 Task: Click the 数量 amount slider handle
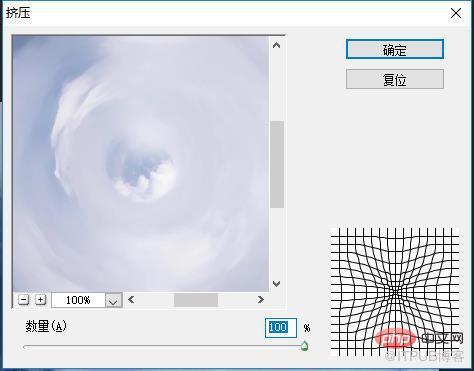click(x=304, y=346)
